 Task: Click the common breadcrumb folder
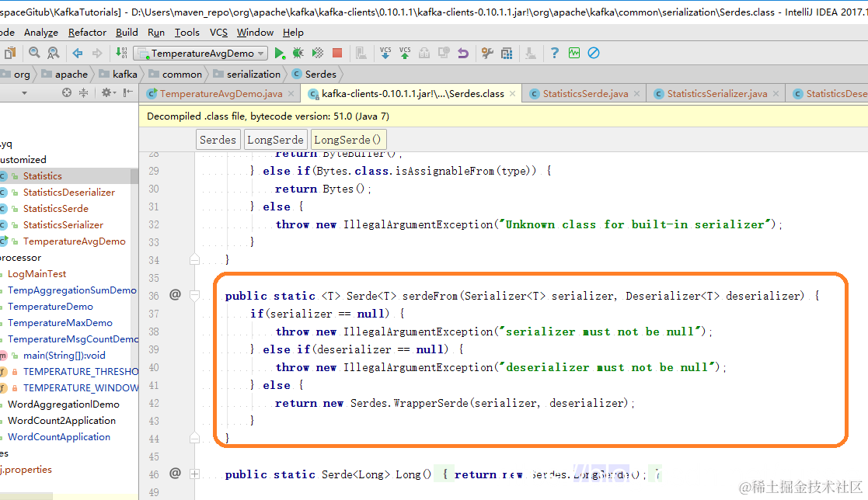coord(176,74)
